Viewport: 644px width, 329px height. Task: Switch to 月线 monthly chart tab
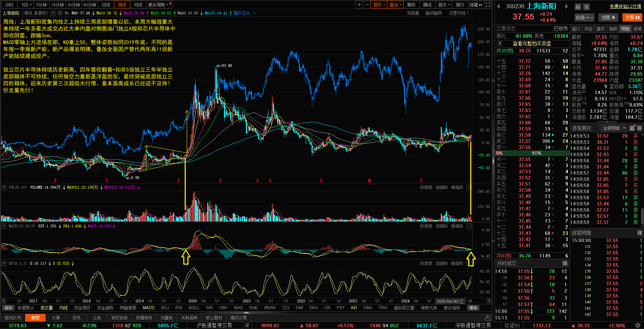(x=138, y=5)
